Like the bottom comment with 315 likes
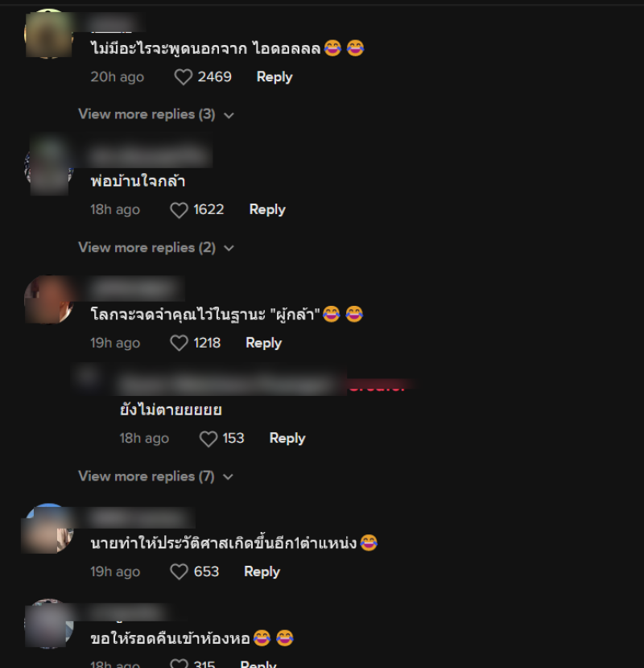This screenshot has width=644, height=668. coord(179,664)
